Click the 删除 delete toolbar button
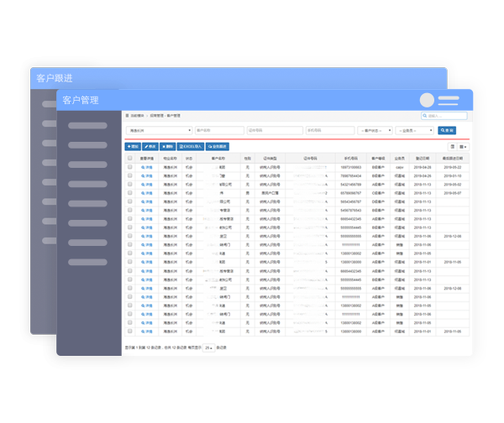This screenshot has width=504, height=423. point(169,146)
